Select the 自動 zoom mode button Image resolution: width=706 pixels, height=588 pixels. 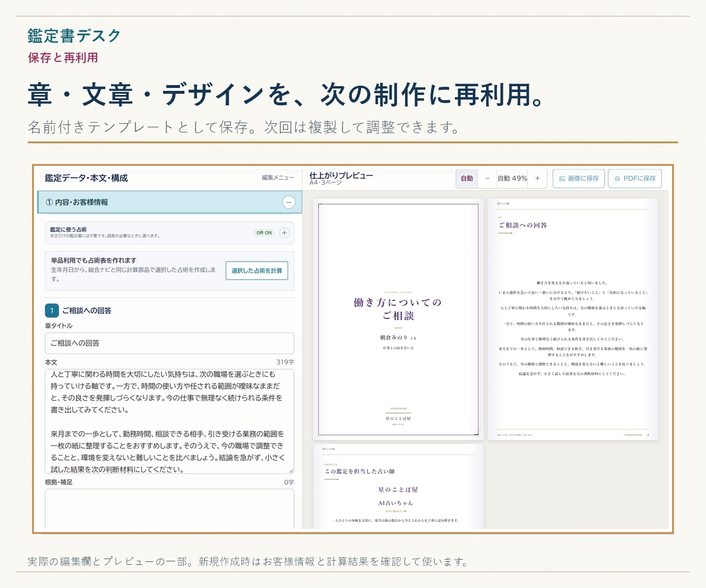tap(467, 178)
